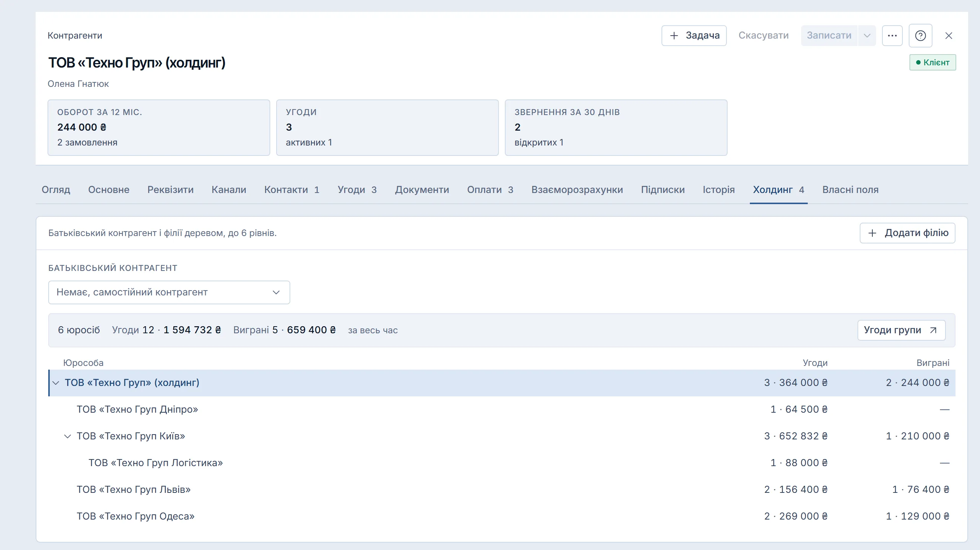Select the Холдинг tab
Viewport: 980px width, 550px height.
point(778,189)
